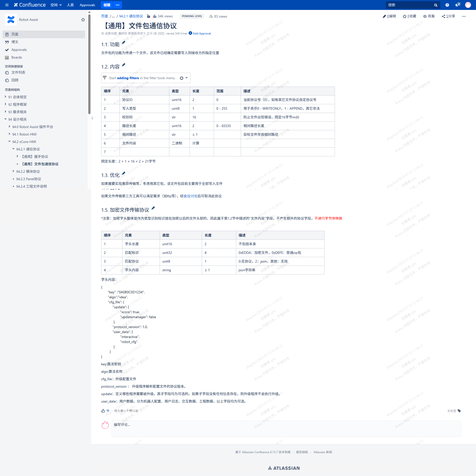Click the thumbs-up like icon
This screenshot has width=476, height=476.
point(103,411)
